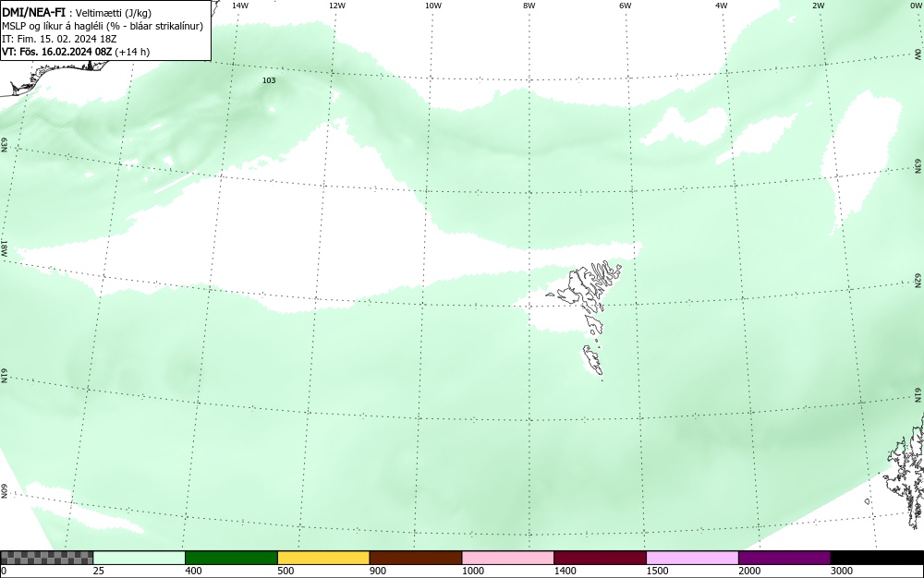
Task: Click the legend value 25
Action: (99, 571)
